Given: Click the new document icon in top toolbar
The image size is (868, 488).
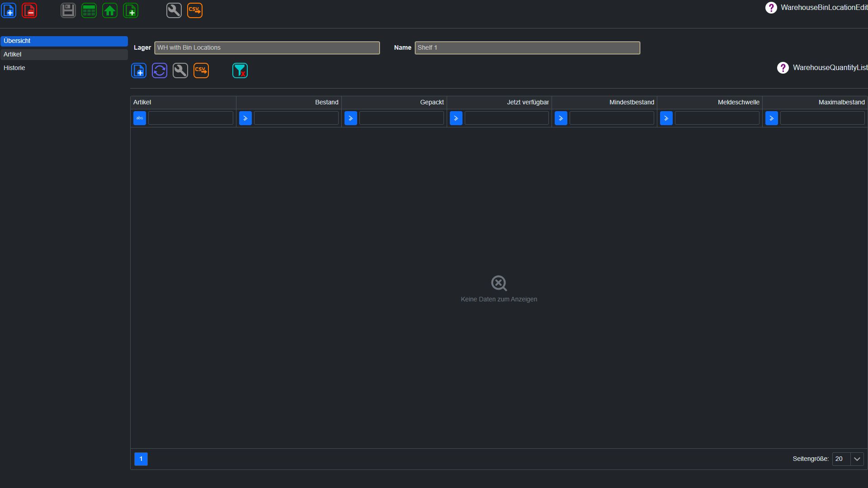Looking at the screenshot, I should (9, 10).
